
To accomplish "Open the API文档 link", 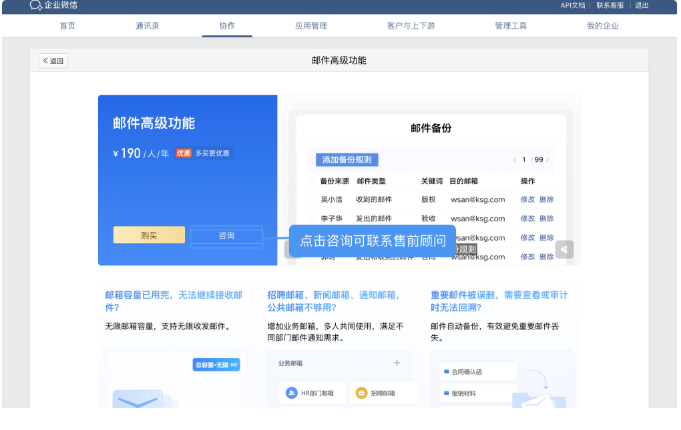I will (x=572, y=6).
